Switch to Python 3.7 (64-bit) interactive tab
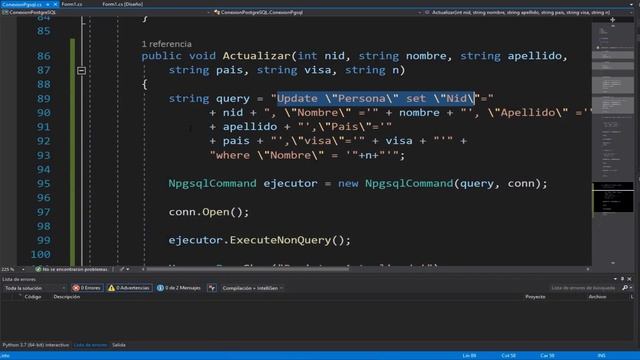 pos(36,345)
